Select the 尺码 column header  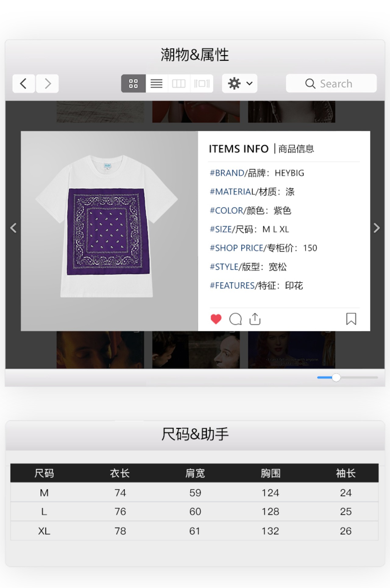pos(44,473)
